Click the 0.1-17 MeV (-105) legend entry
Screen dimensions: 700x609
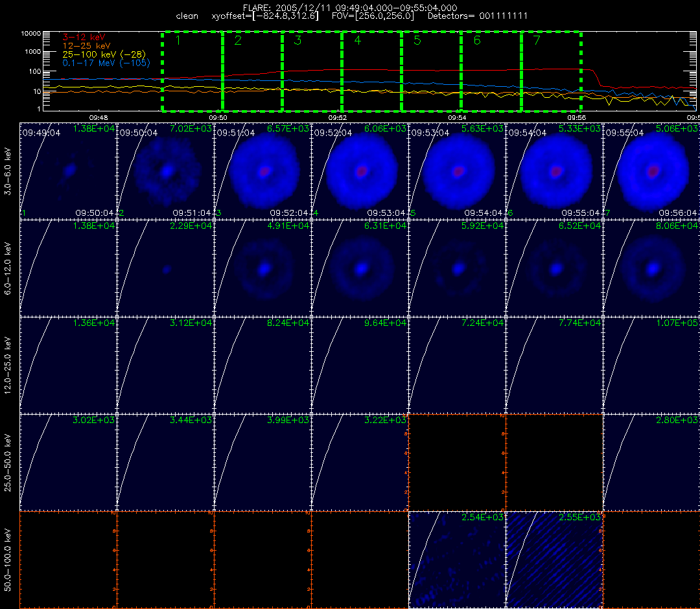click(x=106, y=63)
